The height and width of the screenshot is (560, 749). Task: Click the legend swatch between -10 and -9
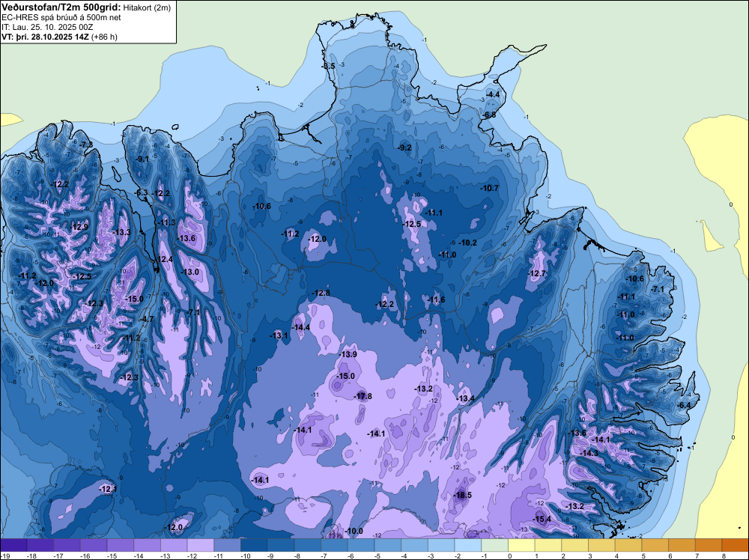(254, 545)
